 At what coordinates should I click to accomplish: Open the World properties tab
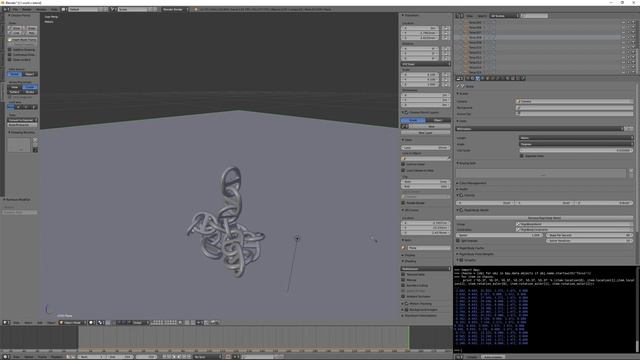482,78
